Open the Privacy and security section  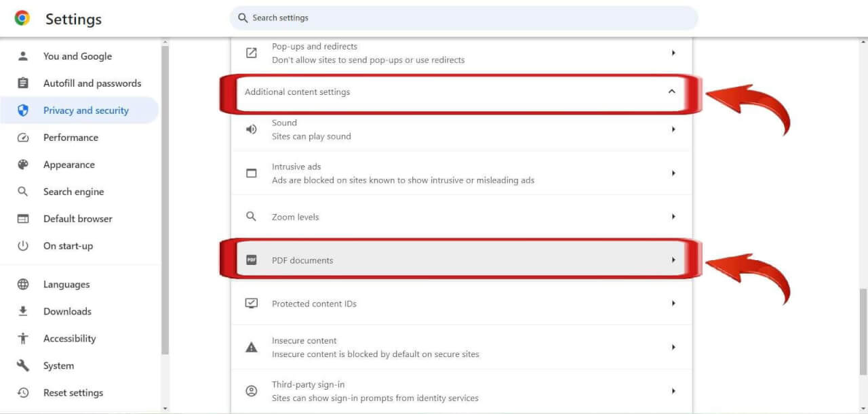(85, 110)
